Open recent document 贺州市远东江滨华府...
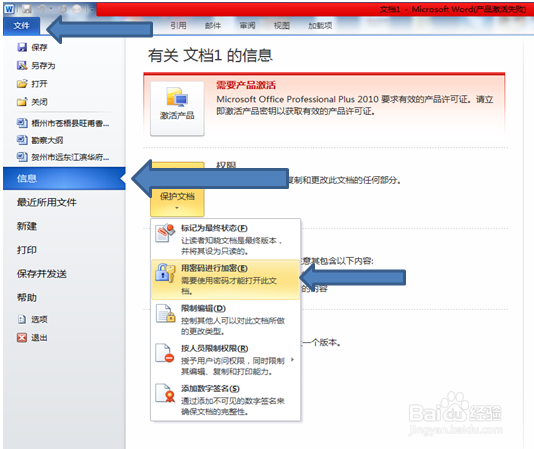This screenshot has height=449, width=534. [70, 157]
